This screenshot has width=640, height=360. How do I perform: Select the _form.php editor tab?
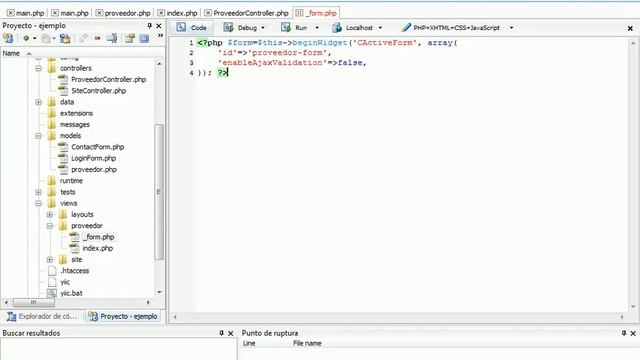click(x=317, y=13)
